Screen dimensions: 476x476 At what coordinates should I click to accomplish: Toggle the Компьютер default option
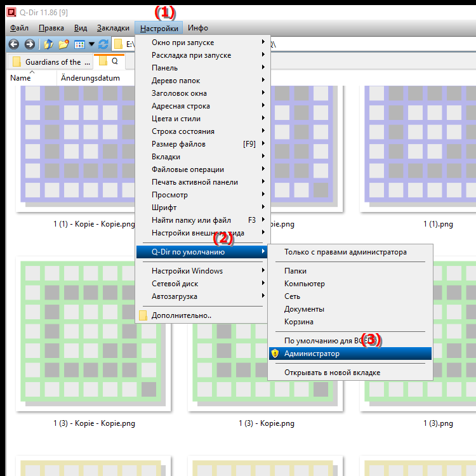(x=350, y=284)
